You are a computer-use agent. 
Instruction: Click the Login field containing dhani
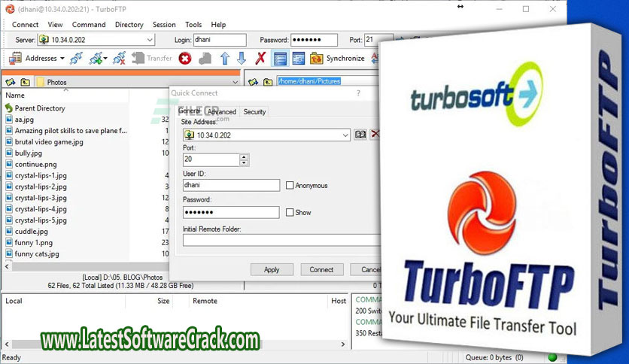coord(220,40)
